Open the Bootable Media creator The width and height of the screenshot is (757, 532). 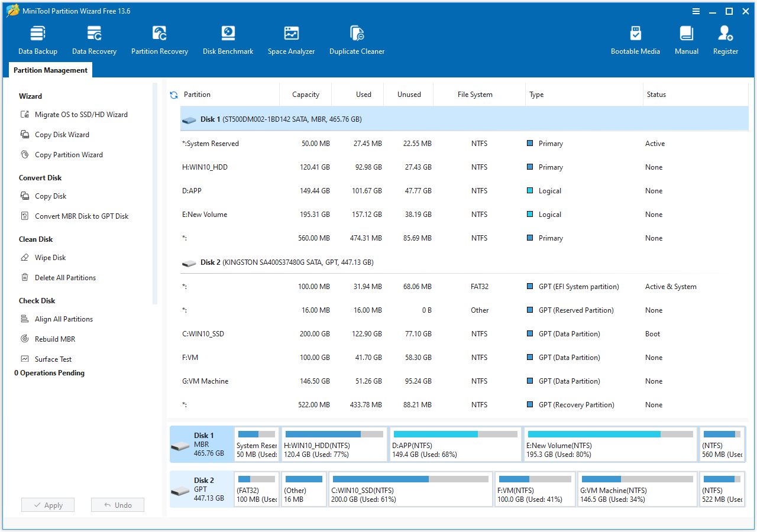[635, 39]
